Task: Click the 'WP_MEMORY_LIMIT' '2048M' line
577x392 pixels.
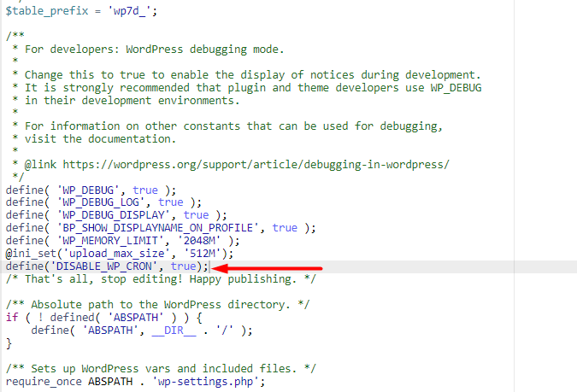Action: (x=122, y=241)
